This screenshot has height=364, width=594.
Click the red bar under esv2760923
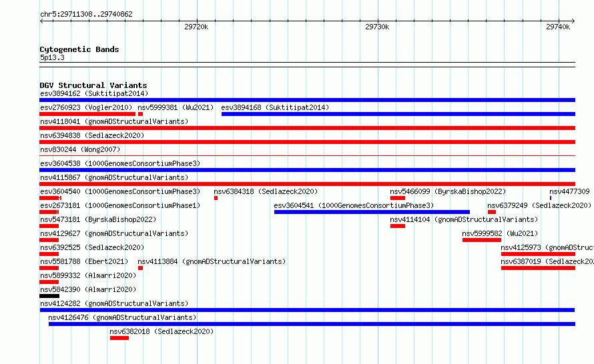(87, 114)
